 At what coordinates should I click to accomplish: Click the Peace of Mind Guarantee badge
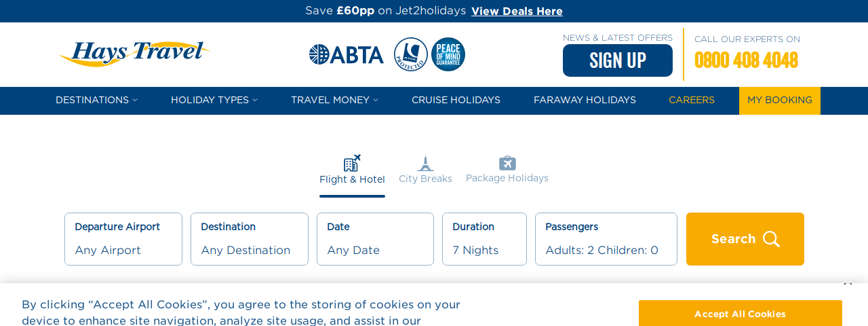click(x=448, y=54)
